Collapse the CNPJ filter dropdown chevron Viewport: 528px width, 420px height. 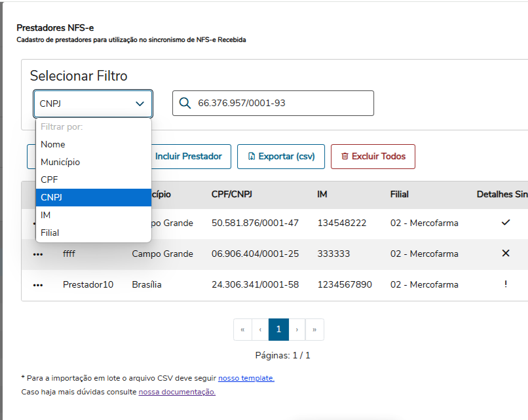(140, 104)
